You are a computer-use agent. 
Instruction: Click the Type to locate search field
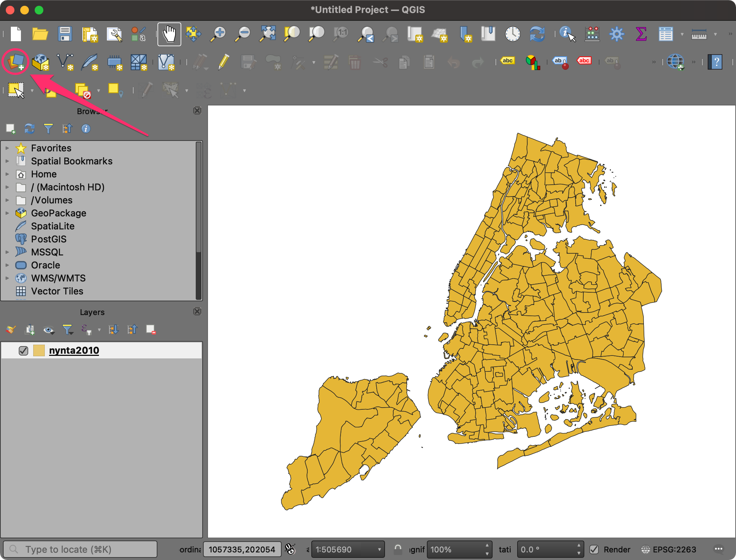[80, 550]
